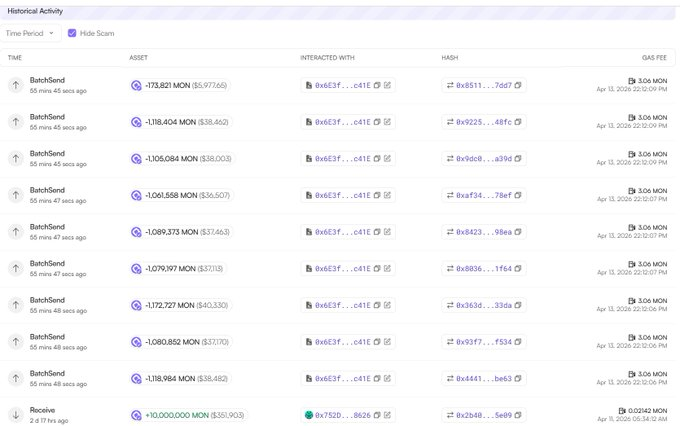
Task: Click the GAS FEE column header
Action: [654, 58]
